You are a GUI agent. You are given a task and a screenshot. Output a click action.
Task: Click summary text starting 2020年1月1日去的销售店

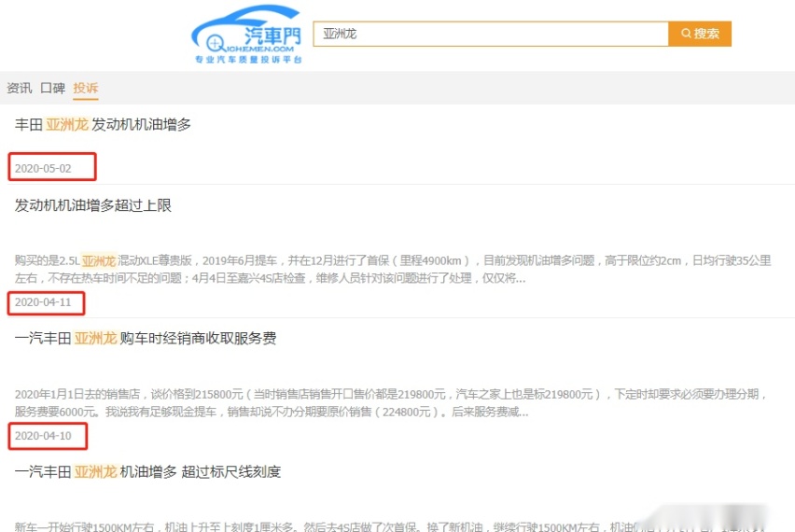(390, 402)
